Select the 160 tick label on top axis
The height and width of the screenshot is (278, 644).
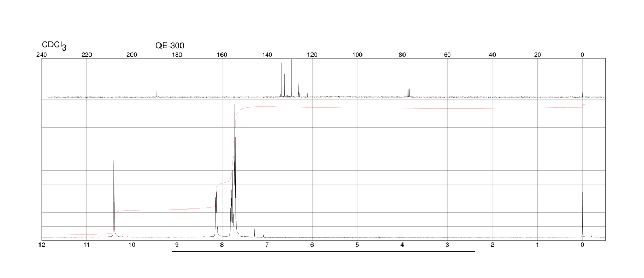222,55
